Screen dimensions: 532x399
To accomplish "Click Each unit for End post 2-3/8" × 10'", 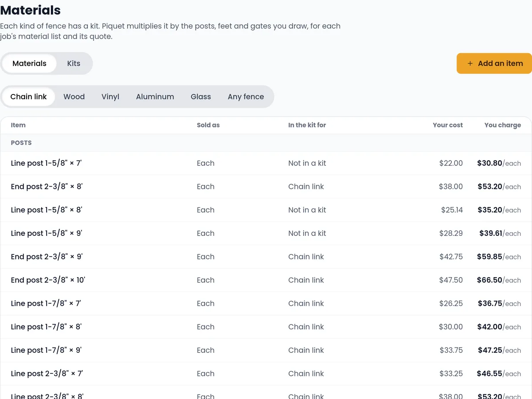I will (x=206, y=280).
